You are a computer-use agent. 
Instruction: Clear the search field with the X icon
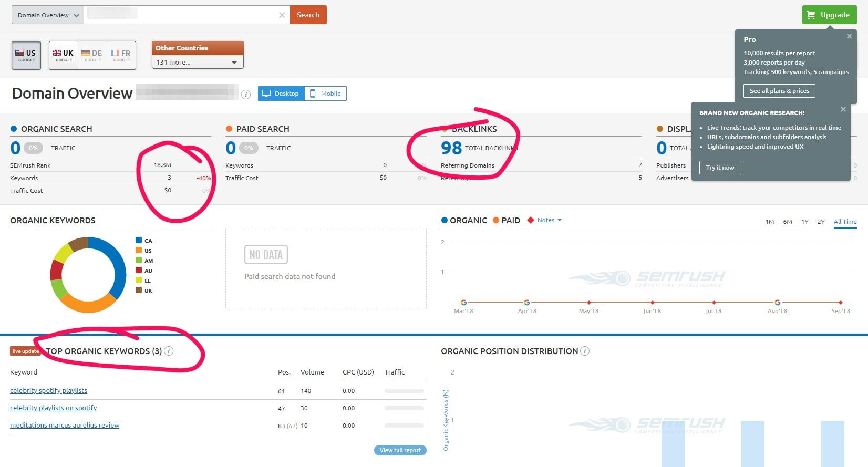pos(282,15)
